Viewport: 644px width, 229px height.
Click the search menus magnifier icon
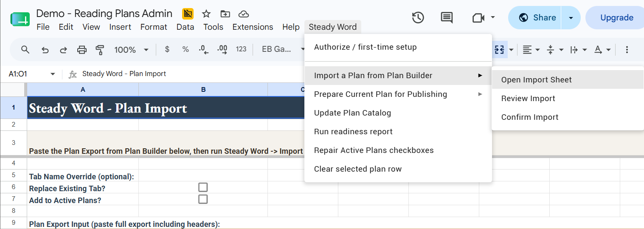25,50
